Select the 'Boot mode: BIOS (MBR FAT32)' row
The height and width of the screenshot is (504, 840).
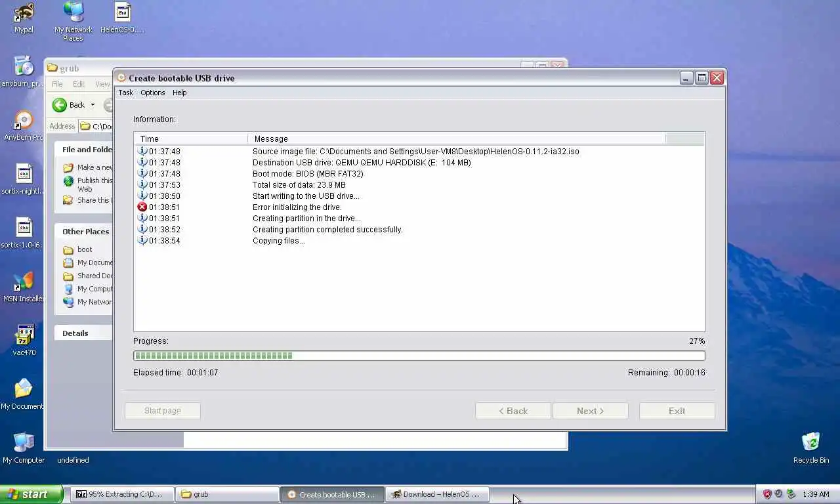419,173
